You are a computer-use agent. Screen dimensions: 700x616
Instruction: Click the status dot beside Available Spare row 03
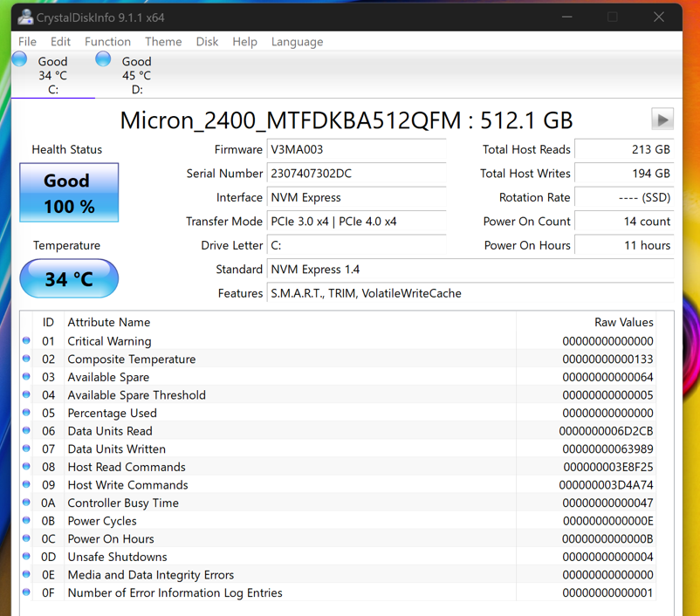(26, 377)
